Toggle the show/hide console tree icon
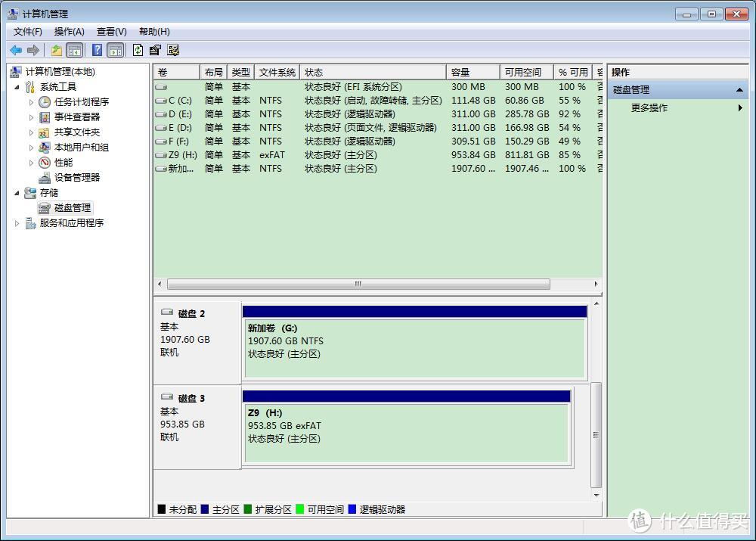 (74, 50)
